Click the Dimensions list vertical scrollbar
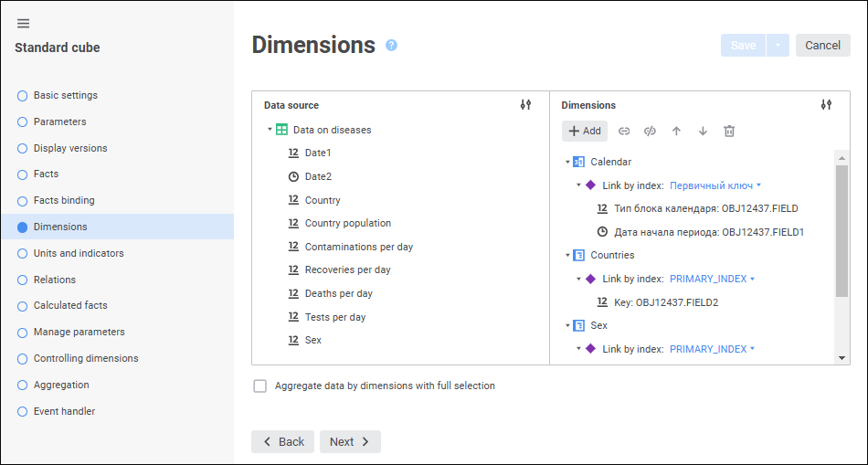This screenshot has height=465, width=868. click(x=842, y=228)
